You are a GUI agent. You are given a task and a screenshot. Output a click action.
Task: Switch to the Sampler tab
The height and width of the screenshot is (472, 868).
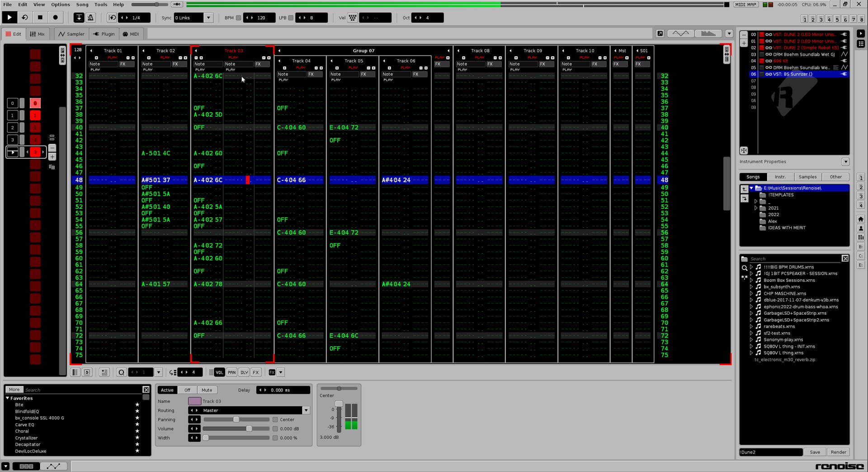pos(71,34)
